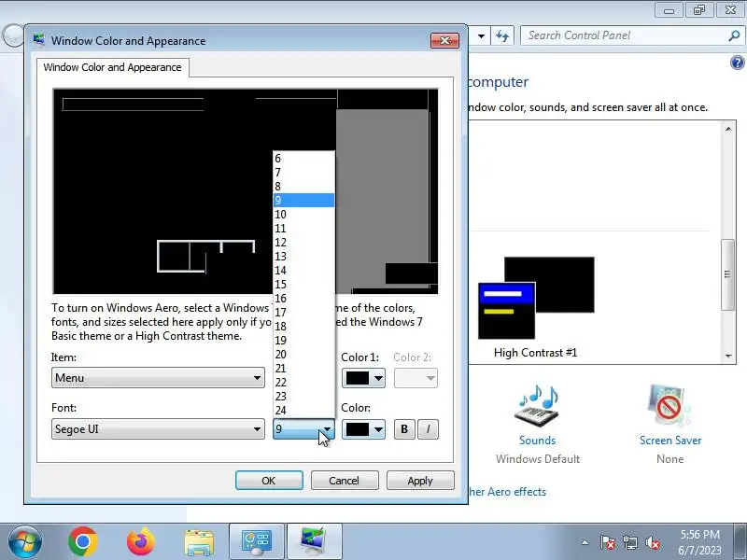Open address bar history dropdown arrow
Screen dimensions: 747x560
pos(481,35)
